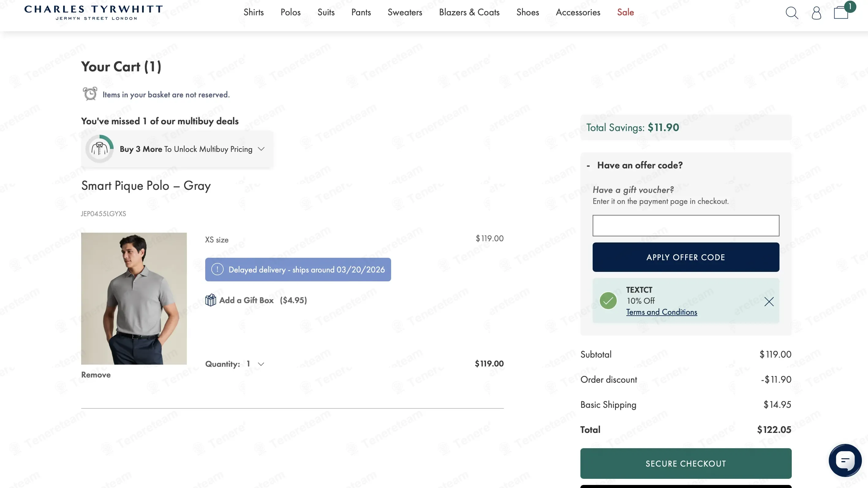The height and width of the screenshot is (488, 868).
Task: Click the delayed delivery info icon
Action: [217, 269]
